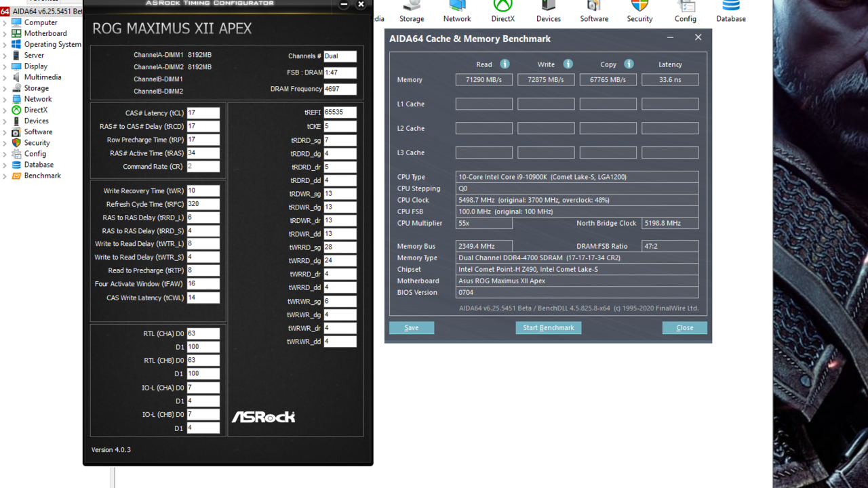
Task: Expand the Operating System node
Action: click(5, 44)
